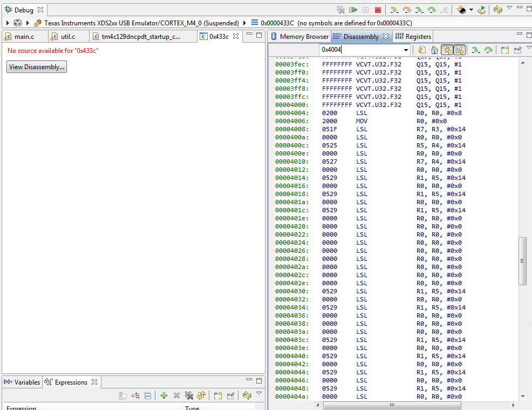532x410 pixels.
Task: Click the yellow Step Over arrow
Action: click(x=406, y=10)
